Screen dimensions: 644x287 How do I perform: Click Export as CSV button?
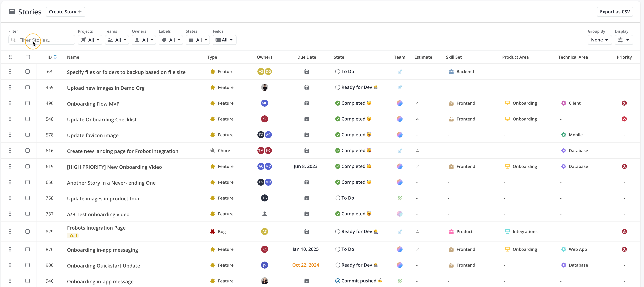615,12
